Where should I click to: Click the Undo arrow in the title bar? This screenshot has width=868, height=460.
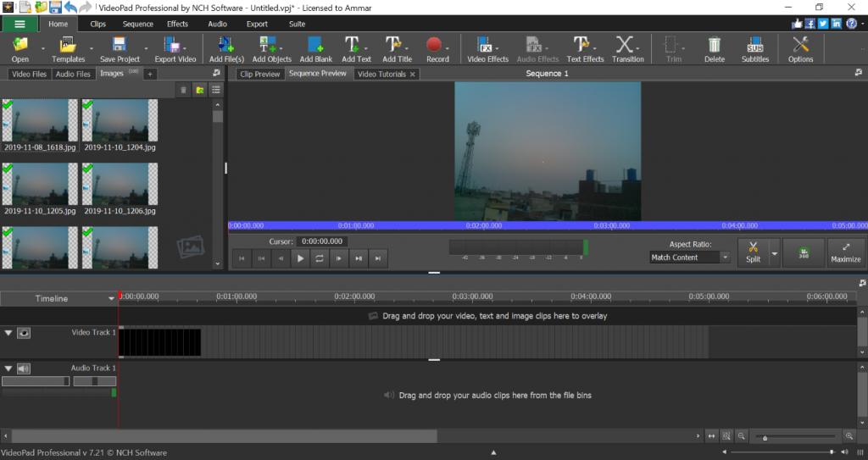pyautogui.click(x=70, y=8)
